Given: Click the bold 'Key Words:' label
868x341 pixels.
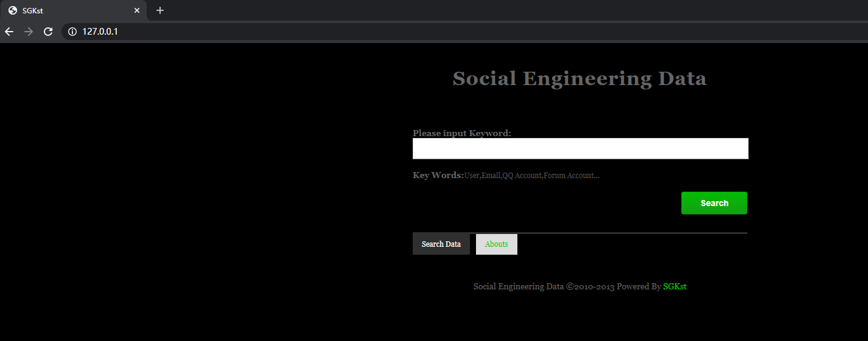Looking at the screenshot, I should pyautogui.click(x=438, y=175).
